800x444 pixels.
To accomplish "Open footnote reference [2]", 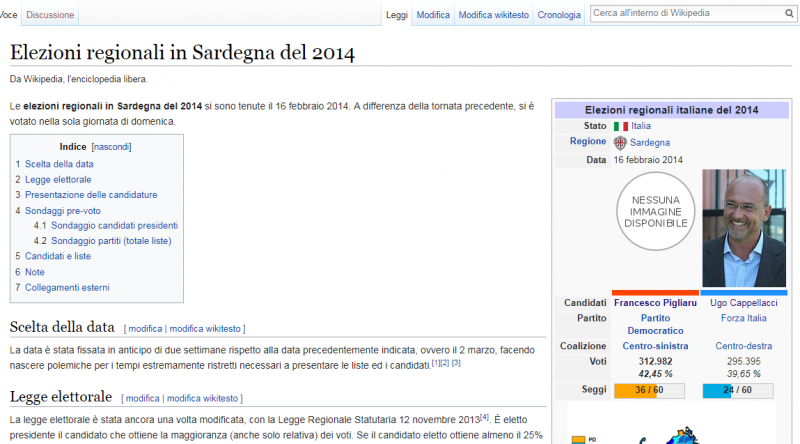I will (444, 362).
